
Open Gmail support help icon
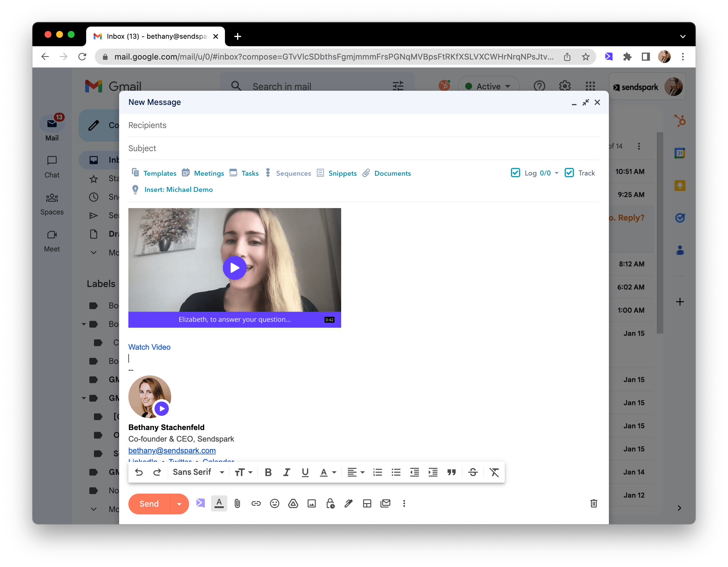pos(539,86)
